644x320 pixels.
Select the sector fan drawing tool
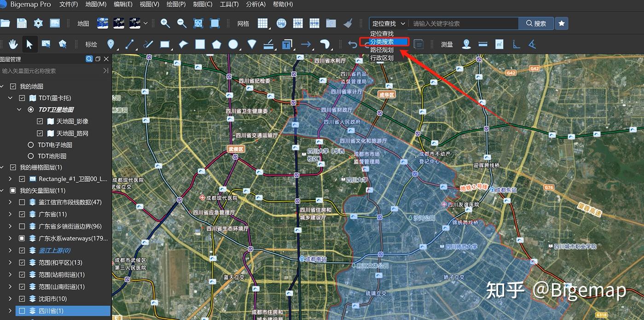[x=252, y=44]
